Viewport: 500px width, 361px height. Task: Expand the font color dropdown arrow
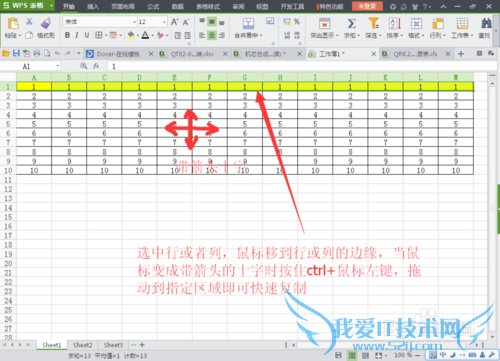(152, 35)
